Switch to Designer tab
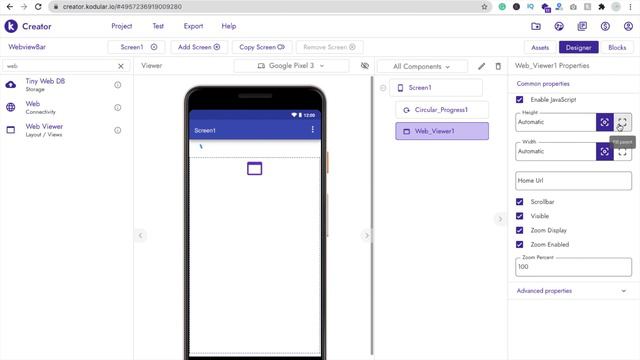Image resolution: width=640 pixels, height=360 pixels. (578, 47)
